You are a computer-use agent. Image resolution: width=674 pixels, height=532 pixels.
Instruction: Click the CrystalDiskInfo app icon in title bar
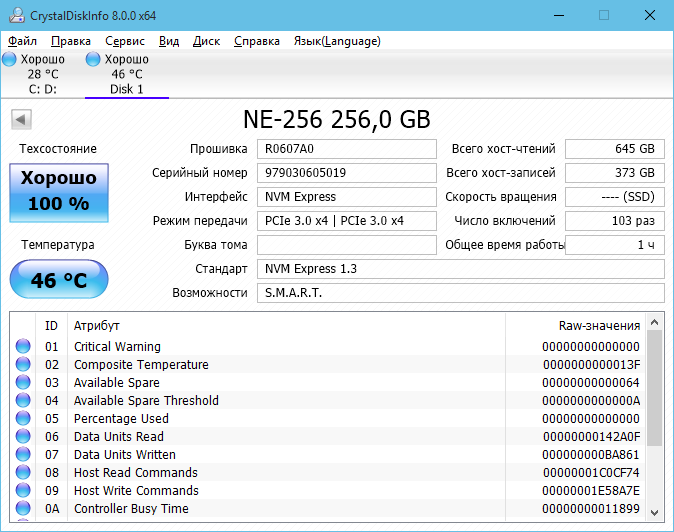coord(17,15)
